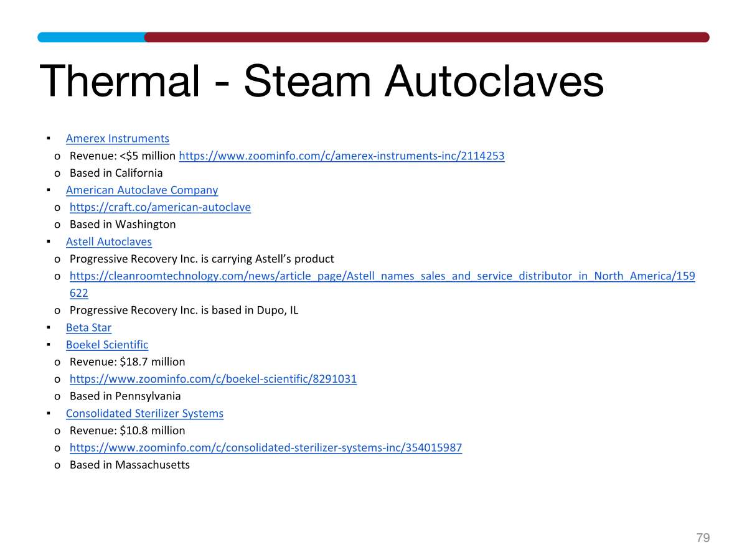Image resolution: width=747 pixels, height=560 pixels.
Task: Open the Consolidated Sterilizer Systems link
Action: click(144, 413)
